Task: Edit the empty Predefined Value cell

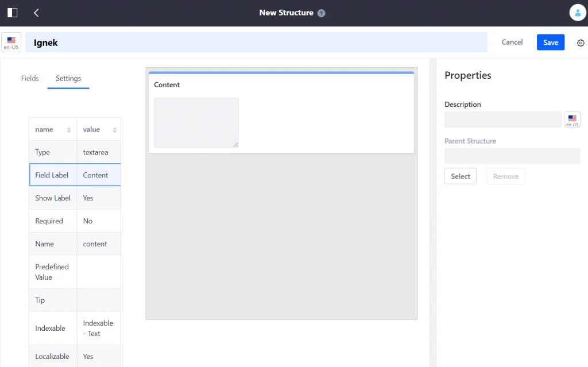Action: 99,272
